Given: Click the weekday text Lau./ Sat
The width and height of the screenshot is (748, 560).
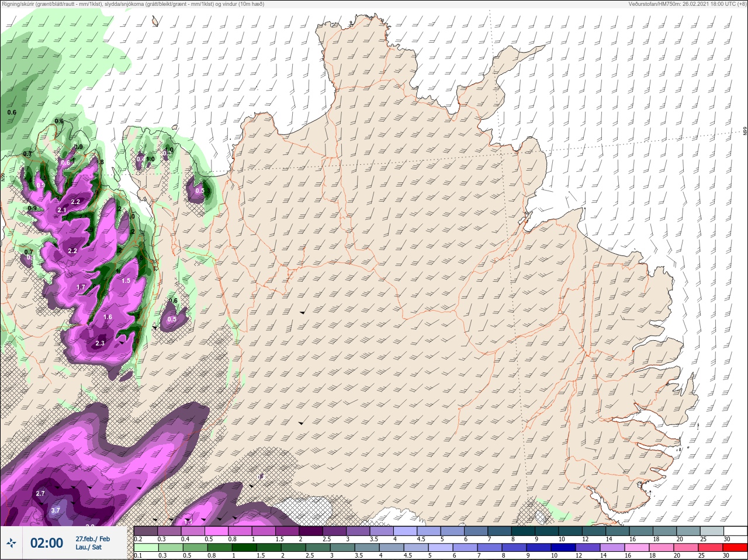Looking at the screenshot, I should tap(88, 547).
